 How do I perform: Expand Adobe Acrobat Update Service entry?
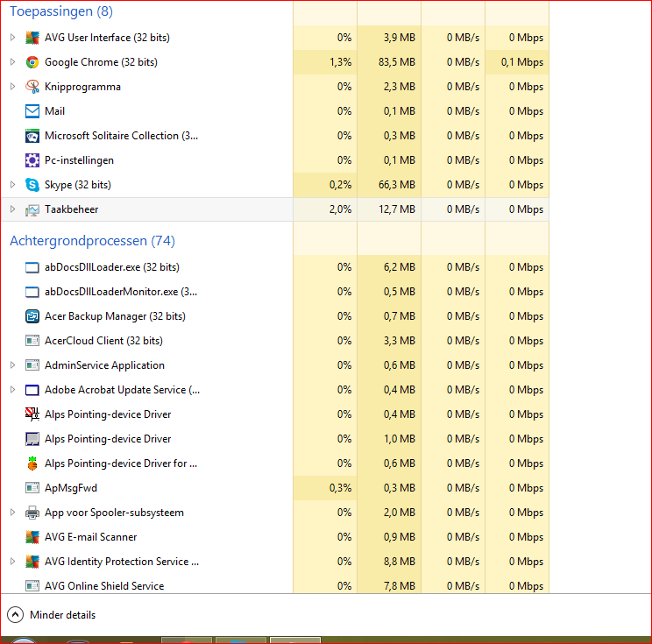click(12, 390)
